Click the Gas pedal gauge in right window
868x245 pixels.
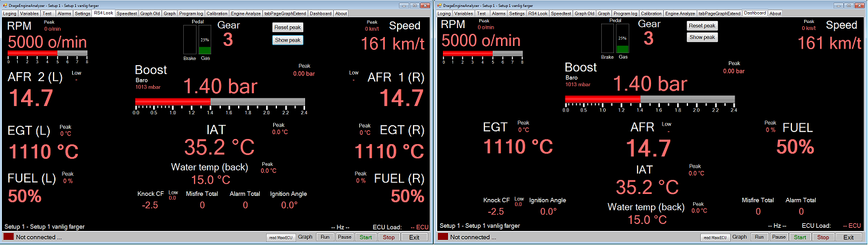click(x=623, y=40)
